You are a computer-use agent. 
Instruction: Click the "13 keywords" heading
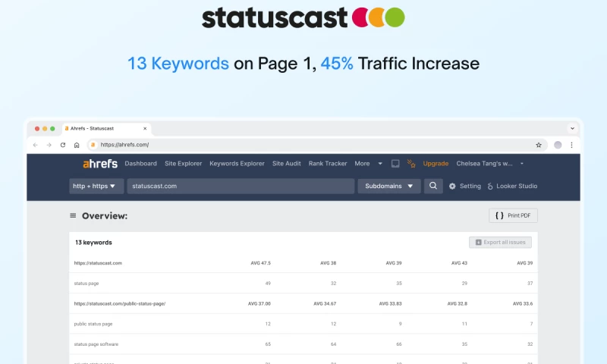(93, 243)
